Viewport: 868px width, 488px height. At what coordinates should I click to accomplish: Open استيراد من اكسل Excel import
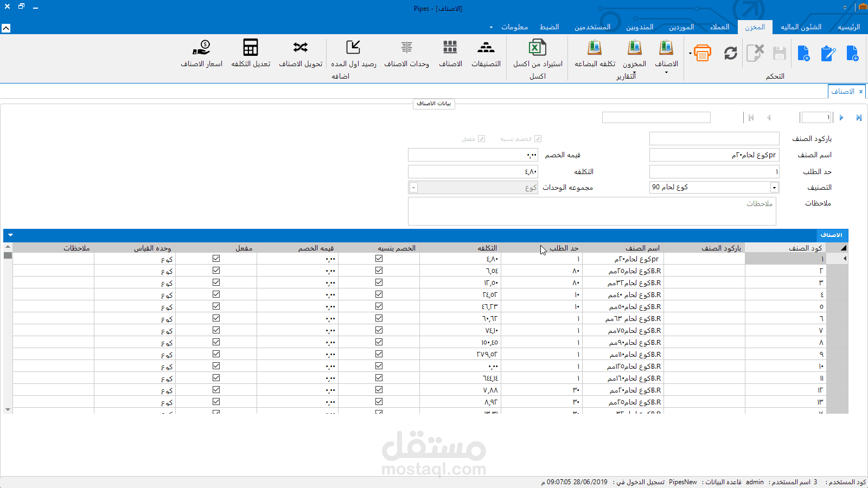point(538,54)
